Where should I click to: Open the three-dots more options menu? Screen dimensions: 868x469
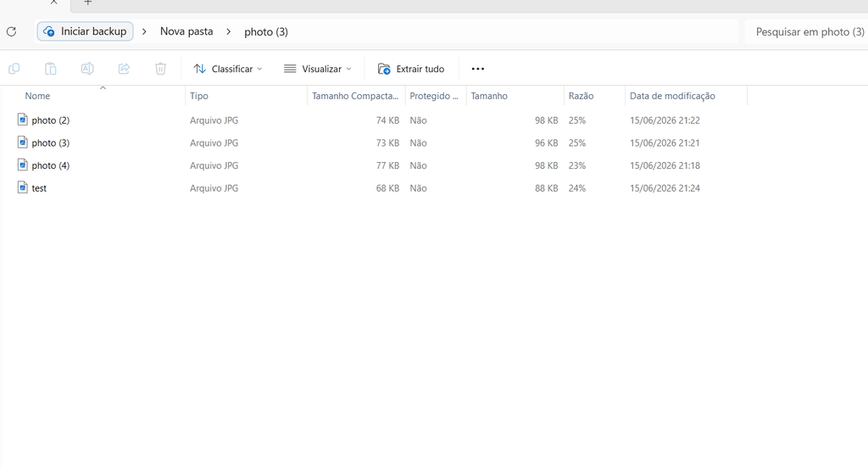(478, 69)
